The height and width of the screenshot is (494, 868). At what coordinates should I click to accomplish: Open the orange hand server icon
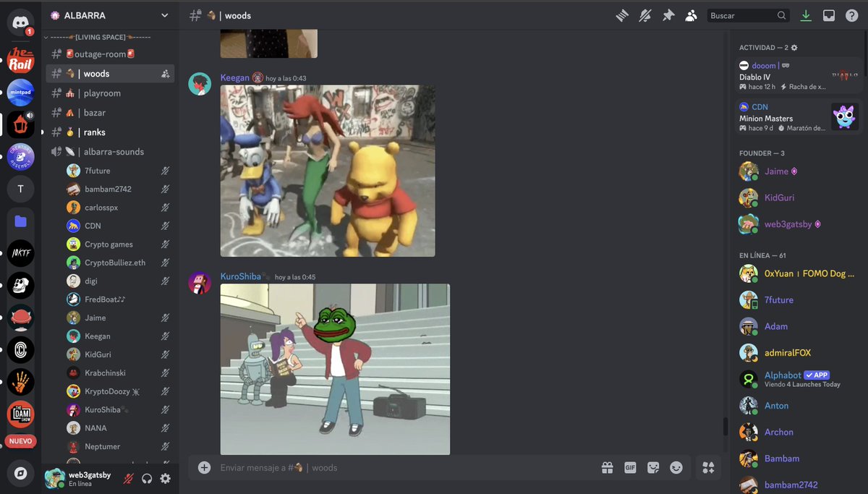20,382
